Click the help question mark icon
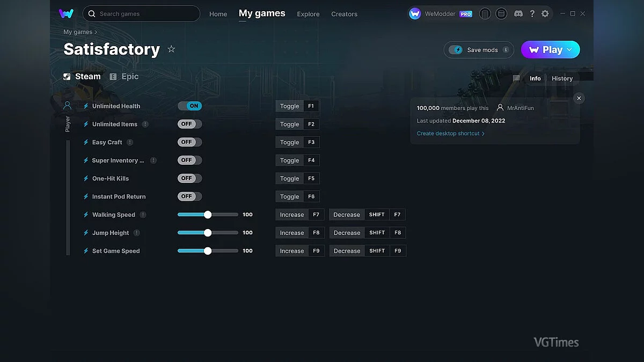 (532, 13)
